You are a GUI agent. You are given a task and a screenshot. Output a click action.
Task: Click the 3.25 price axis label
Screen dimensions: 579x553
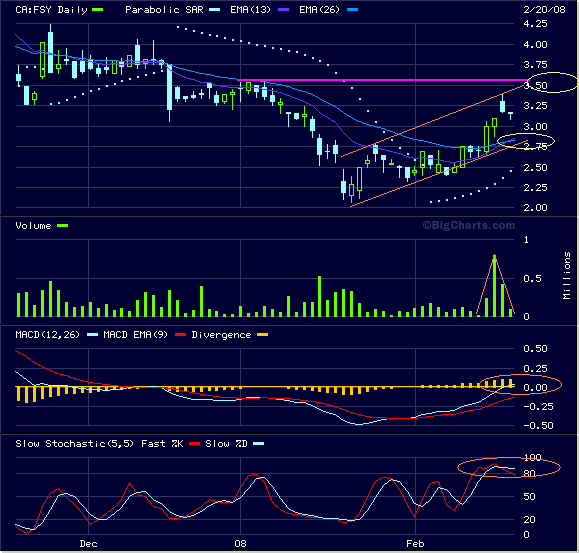point(535,106)
